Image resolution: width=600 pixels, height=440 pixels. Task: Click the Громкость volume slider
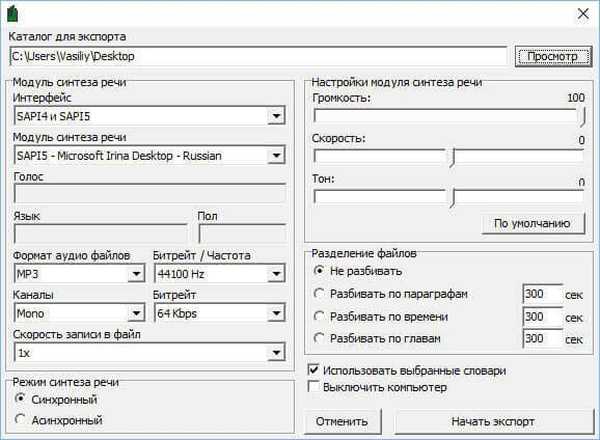tap(449, 116)
